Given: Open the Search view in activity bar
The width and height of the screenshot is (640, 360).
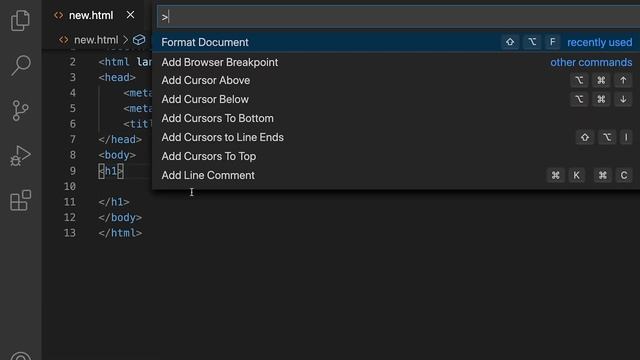Looking at the screenshot, I should tap(20, 65).
